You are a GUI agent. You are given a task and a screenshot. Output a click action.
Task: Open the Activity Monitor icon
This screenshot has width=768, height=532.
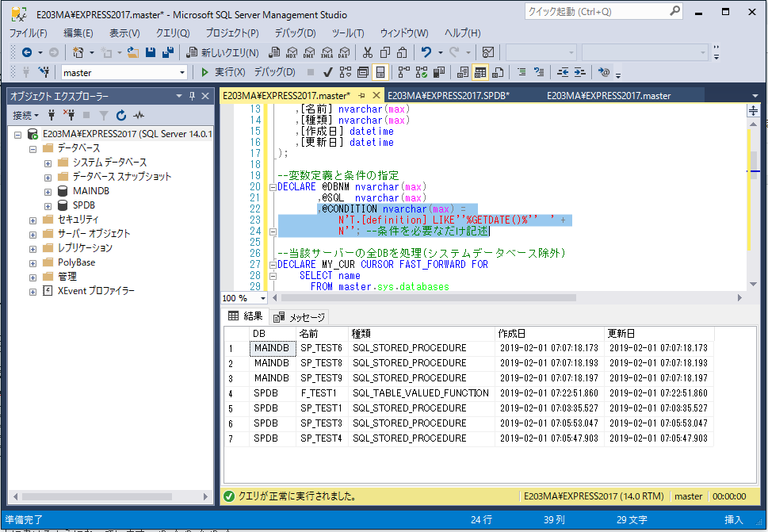click(488, 52)
